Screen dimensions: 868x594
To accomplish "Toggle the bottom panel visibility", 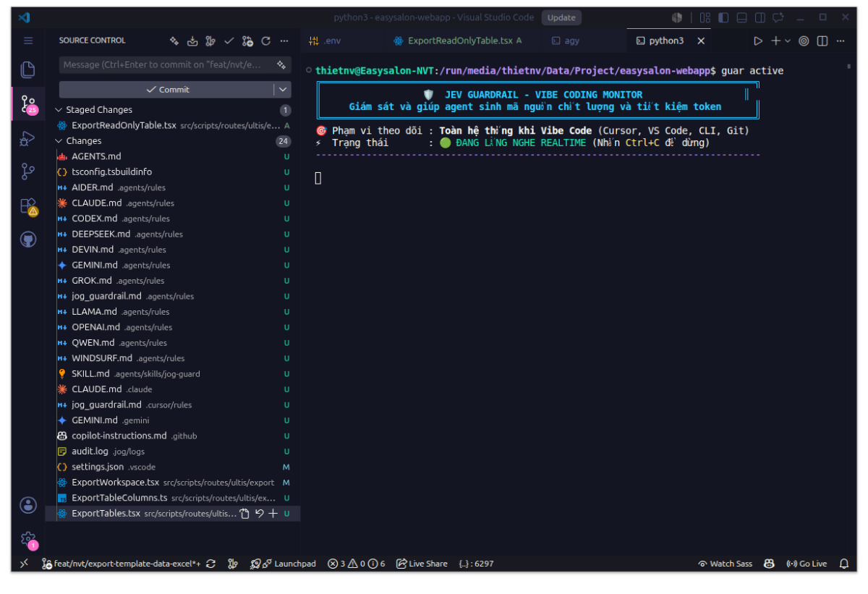I will point(741,17).
